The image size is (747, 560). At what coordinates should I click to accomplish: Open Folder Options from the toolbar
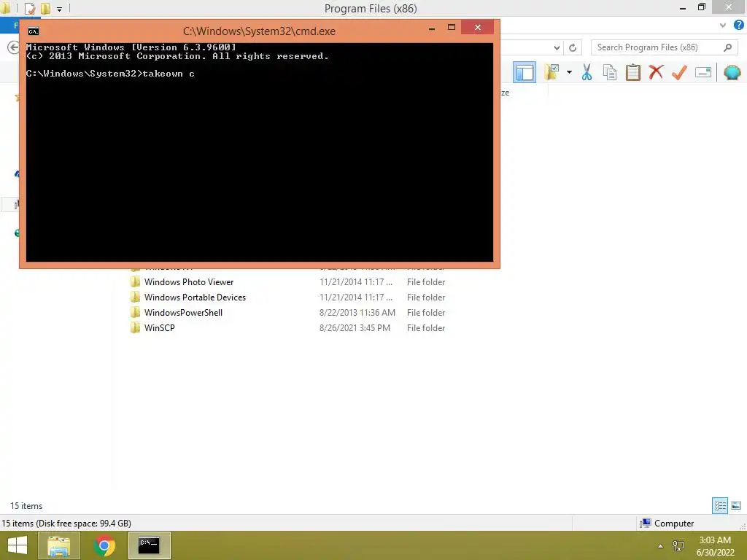click(x=551, y=72)
